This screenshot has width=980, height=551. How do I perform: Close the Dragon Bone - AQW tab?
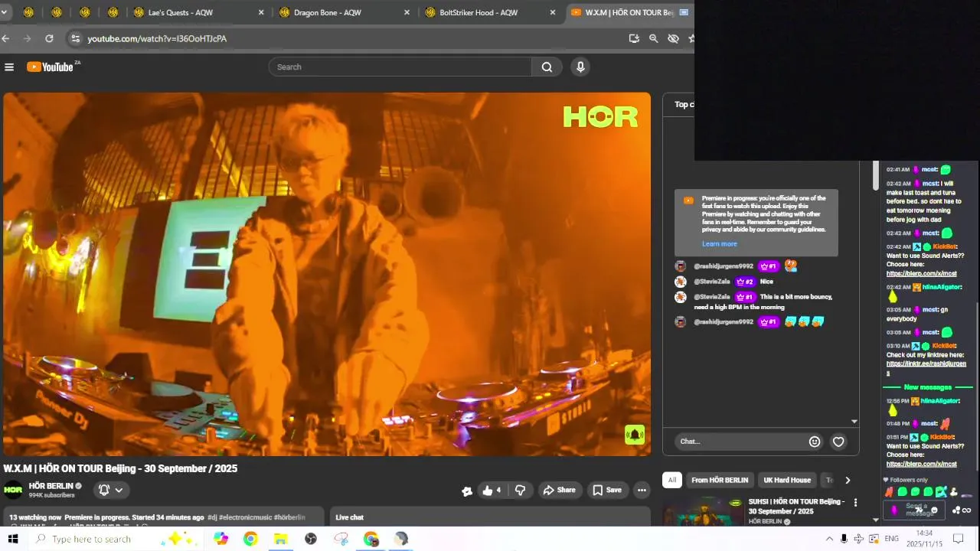click(407, 12)
